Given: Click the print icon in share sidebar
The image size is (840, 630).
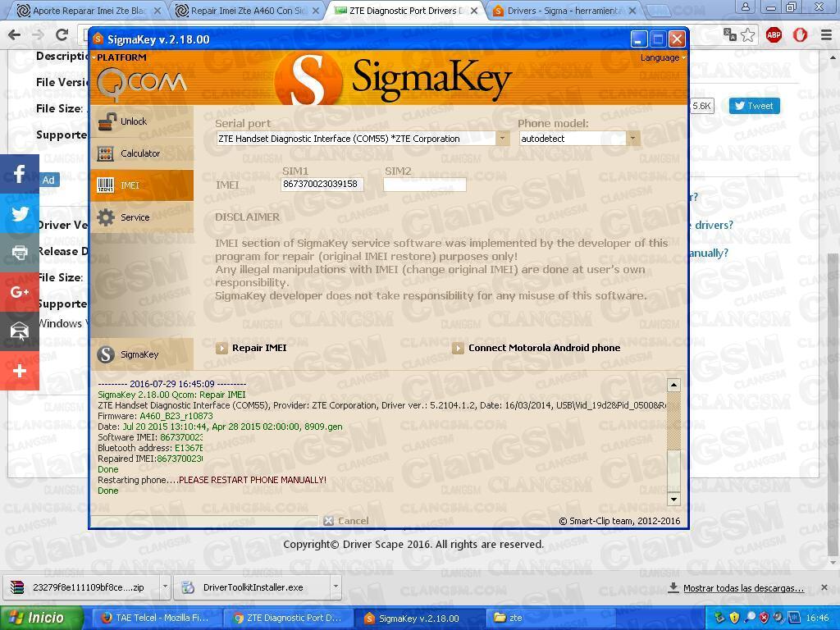Looking at the screenshot, I should pyautogui.click(x=20, y=253).
